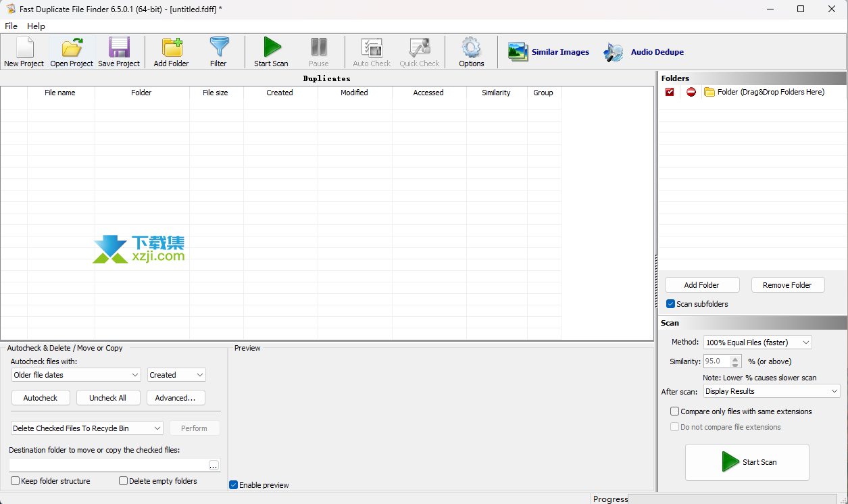Sort by Folder column header
The height and width of the screenshot is (504, 848).
pos(141,93)
